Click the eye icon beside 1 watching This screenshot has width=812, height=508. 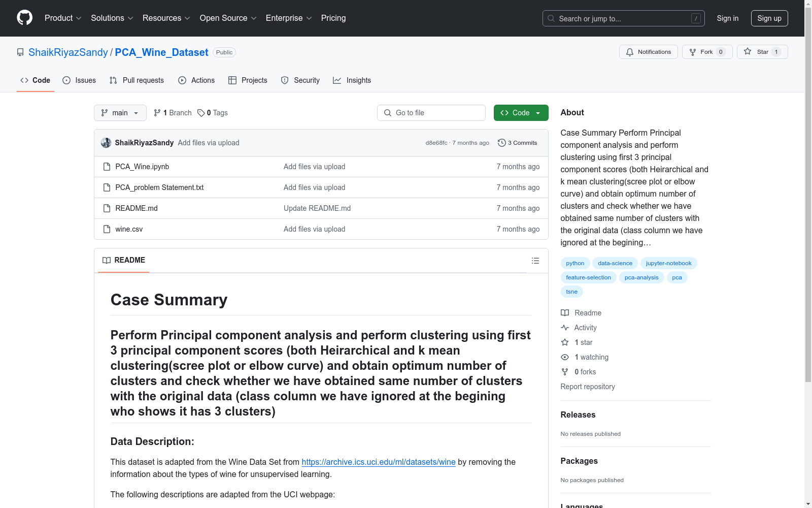pyautogui.click(x=565, y=357)
